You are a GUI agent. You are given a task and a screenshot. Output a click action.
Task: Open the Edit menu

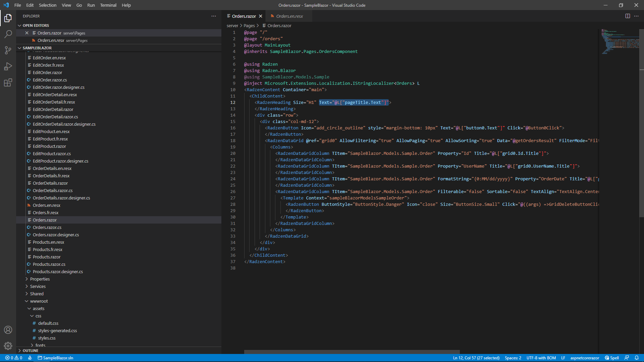pos(30,5)
